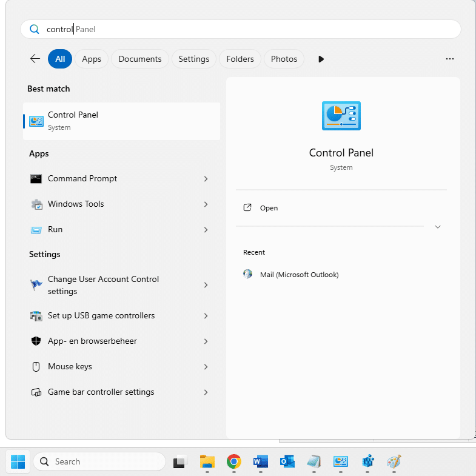Expand Change User Account Control chevron
Viewport: 476px width, 476px height.
[206, 285]
